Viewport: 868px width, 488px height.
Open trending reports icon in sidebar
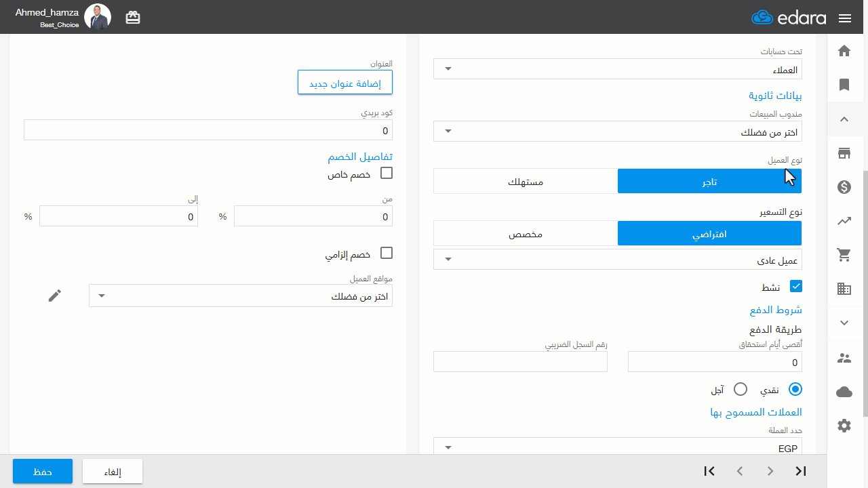[x=844, y=221]
